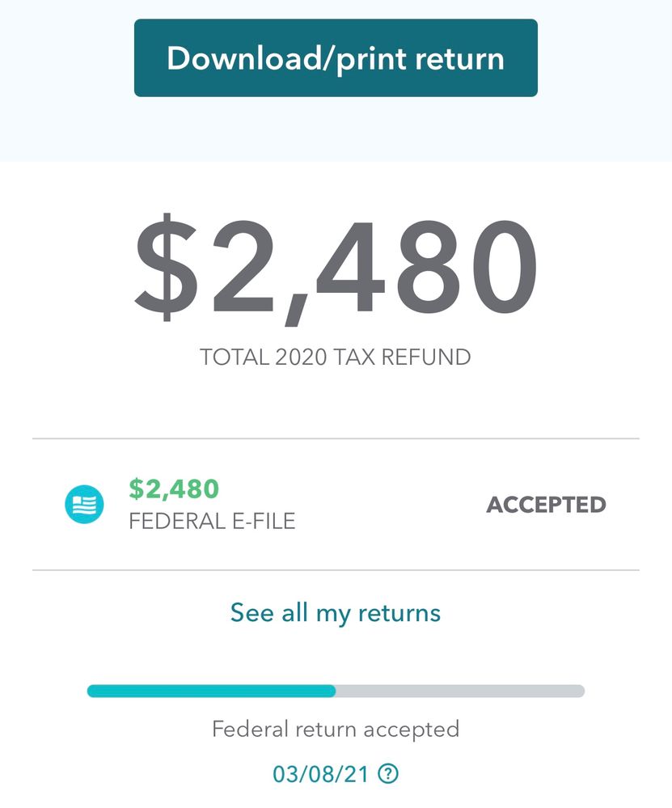This screenshot has width=672, height=808.
Task: Click the divider line below the federal e-file row
Action: click(x=336, y=570)
